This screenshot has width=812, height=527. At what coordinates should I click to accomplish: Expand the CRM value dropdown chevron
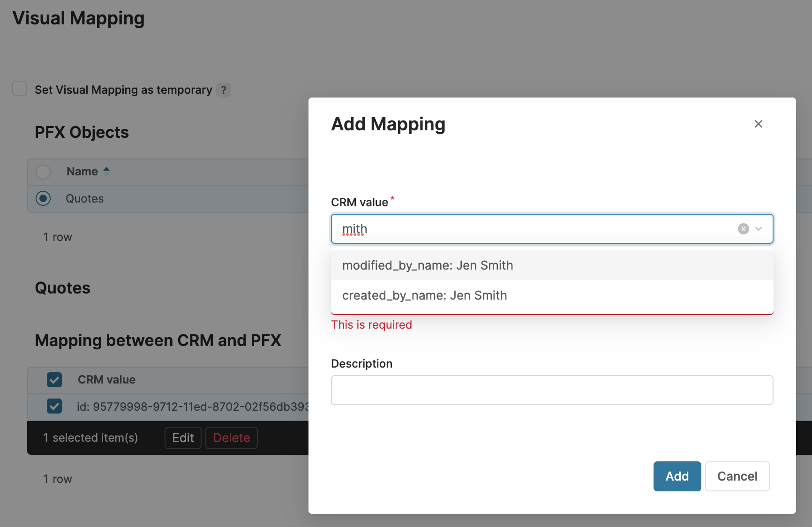coord(759,229)
